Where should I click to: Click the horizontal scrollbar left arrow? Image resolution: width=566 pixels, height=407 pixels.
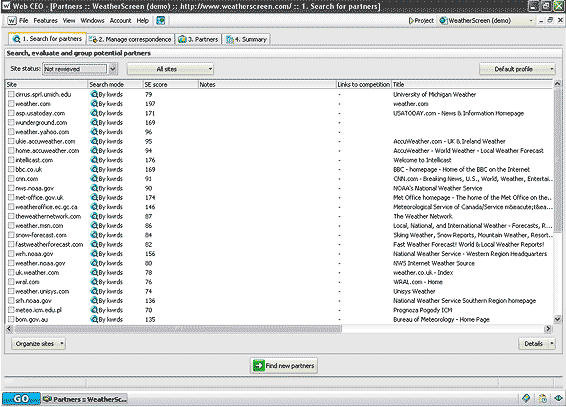[x=9, y=329]
